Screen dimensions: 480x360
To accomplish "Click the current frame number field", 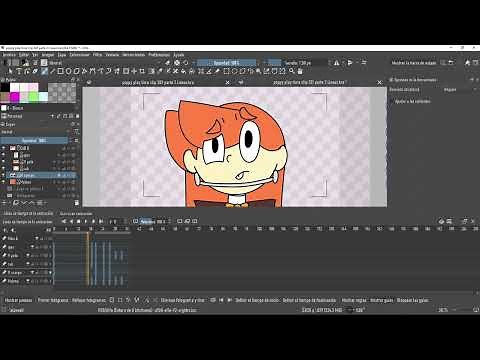I will click(x=117, y=221).
